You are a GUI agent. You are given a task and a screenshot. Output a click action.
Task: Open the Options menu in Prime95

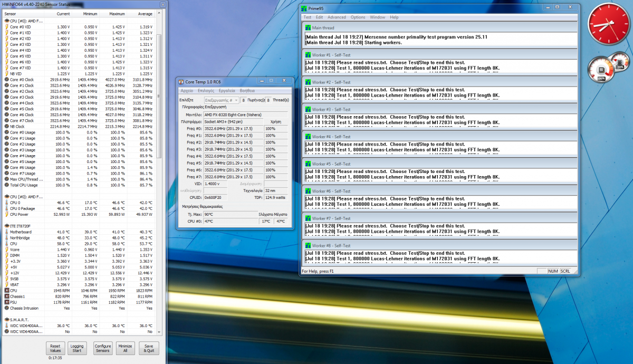(358, 17)
